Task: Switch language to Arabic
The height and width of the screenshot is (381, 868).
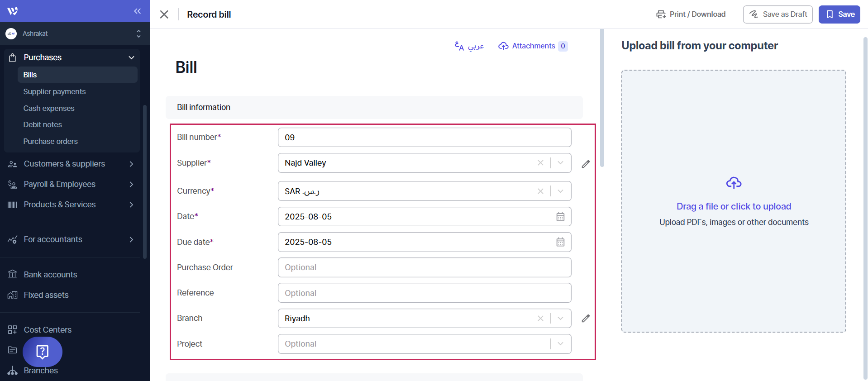Action: 469,46
